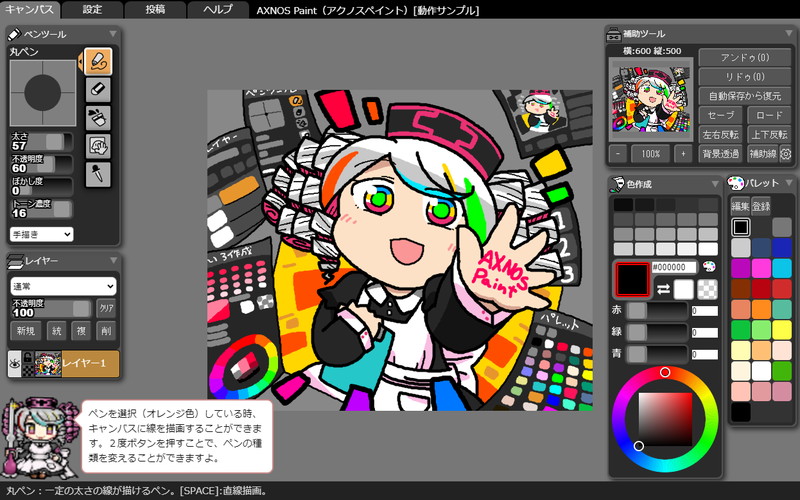Image resolution: width=800 pixels, height=500 pixels.
Task: Click the リドゥ(0) redo button
Action: pyautogui.click(x=744, y=77)
